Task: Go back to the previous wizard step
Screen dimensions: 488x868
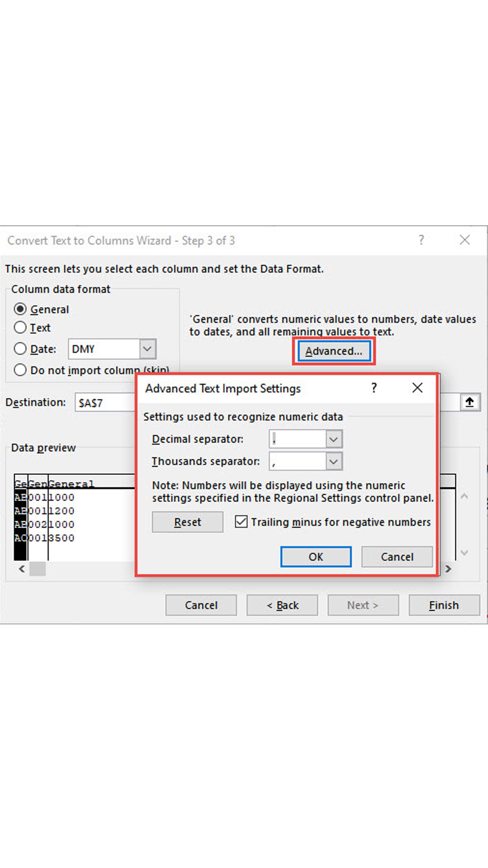Action: (x=282, y=605)
